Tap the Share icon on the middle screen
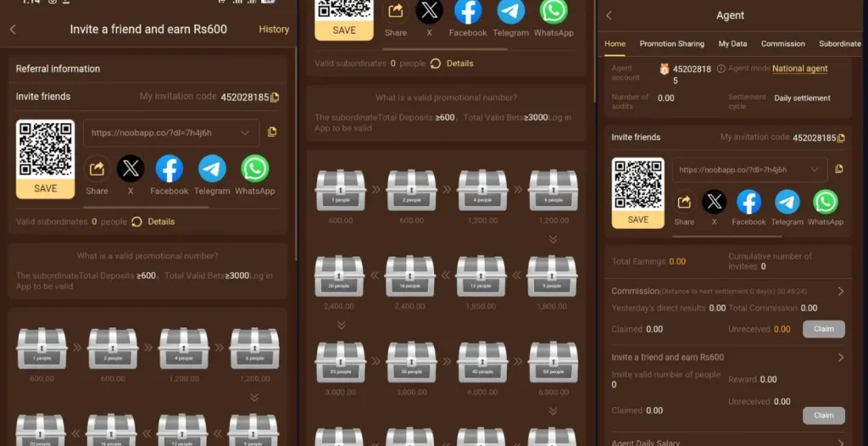The width and height of the screenshot is (868, 446). [x=396, y=11]
